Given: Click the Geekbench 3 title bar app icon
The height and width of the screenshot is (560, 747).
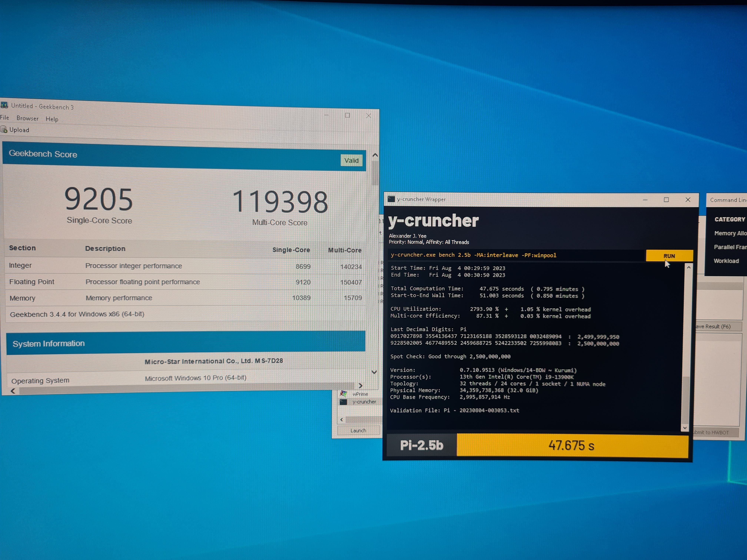Looking at the screenshot, I should point(4,105).
